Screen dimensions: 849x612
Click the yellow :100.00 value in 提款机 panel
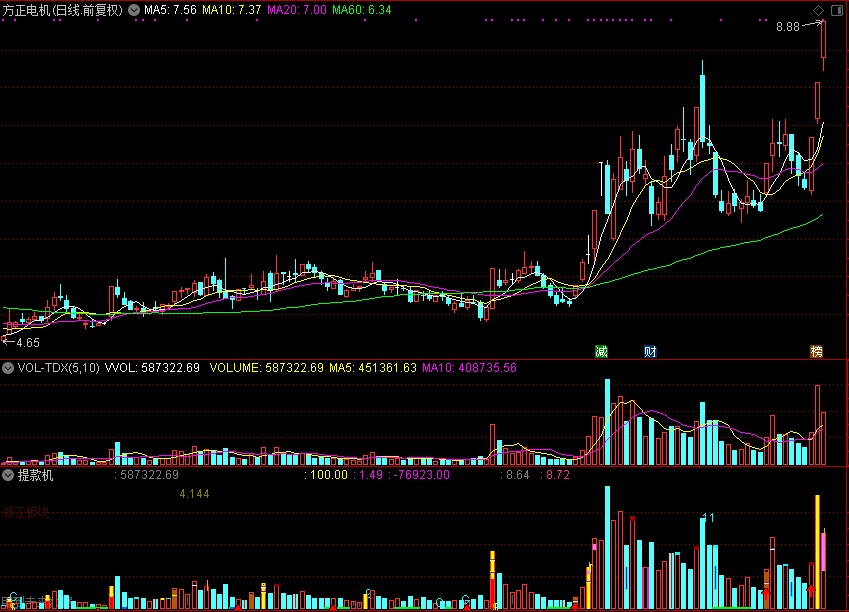click(326, 475)
